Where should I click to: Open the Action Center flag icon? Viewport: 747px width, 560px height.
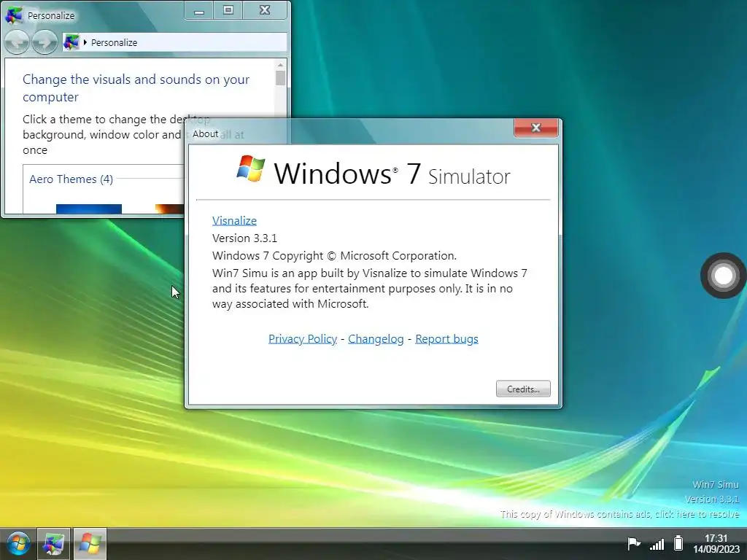point(634,544)
